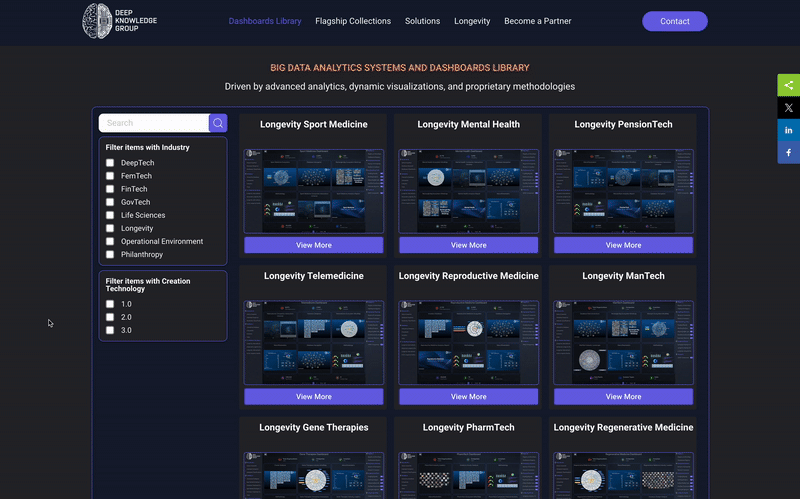
Task: Select the Life Sciences checkbox
Action: pyautogui.click(x=110, y=215)
